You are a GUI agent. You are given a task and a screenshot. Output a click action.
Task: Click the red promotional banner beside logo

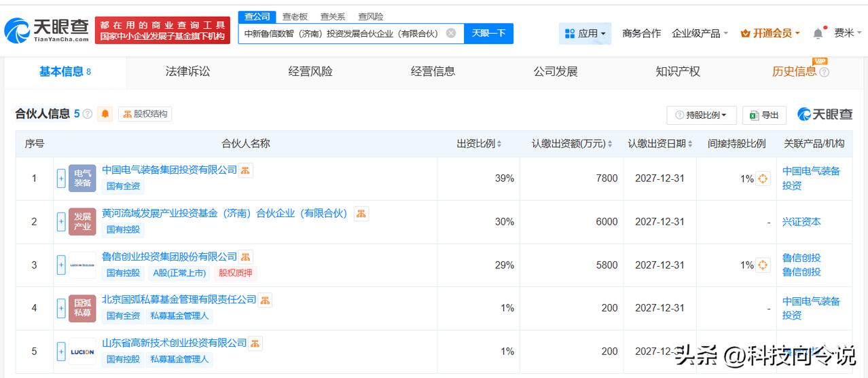(x=162, y=31)
